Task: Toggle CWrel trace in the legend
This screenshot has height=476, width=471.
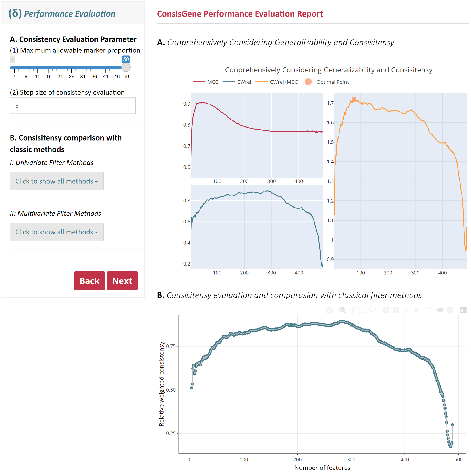Action: [x=237, y=82]
